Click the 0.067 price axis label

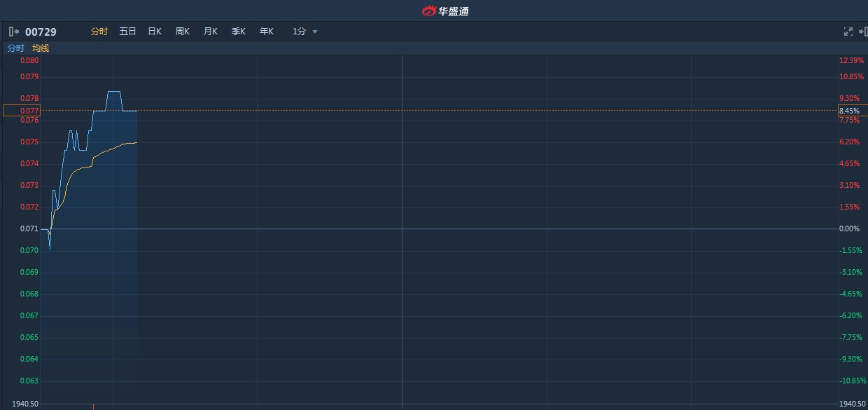(x=29, y=315)
